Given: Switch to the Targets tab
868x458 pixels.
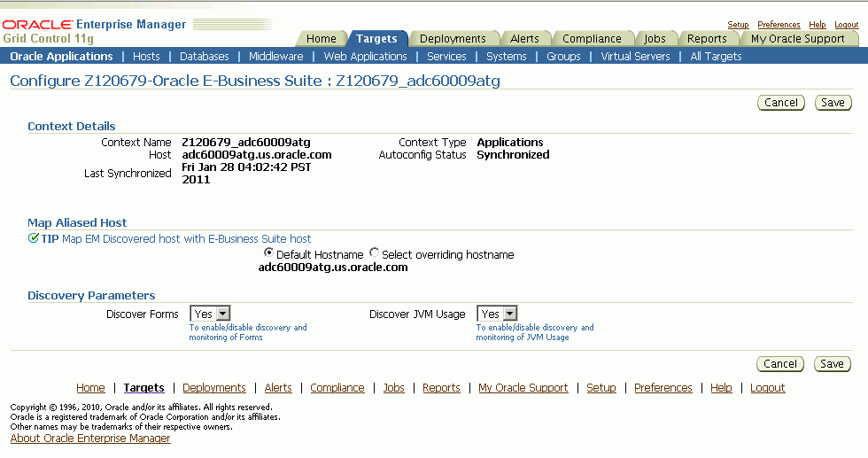Looking at the screenshot, I should 376,38.
